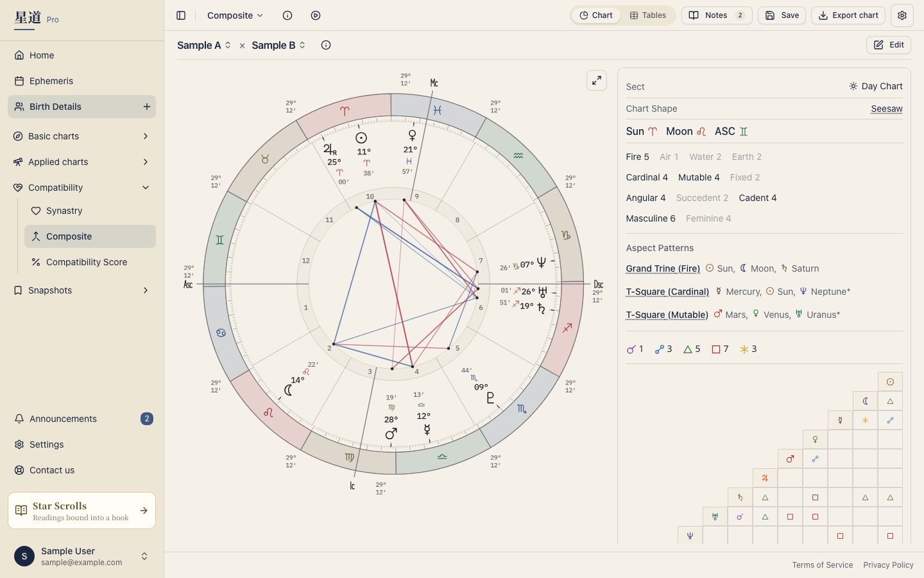Open Announcements in sidebar
The image size is (924, 578).
(x=81, y=419)
